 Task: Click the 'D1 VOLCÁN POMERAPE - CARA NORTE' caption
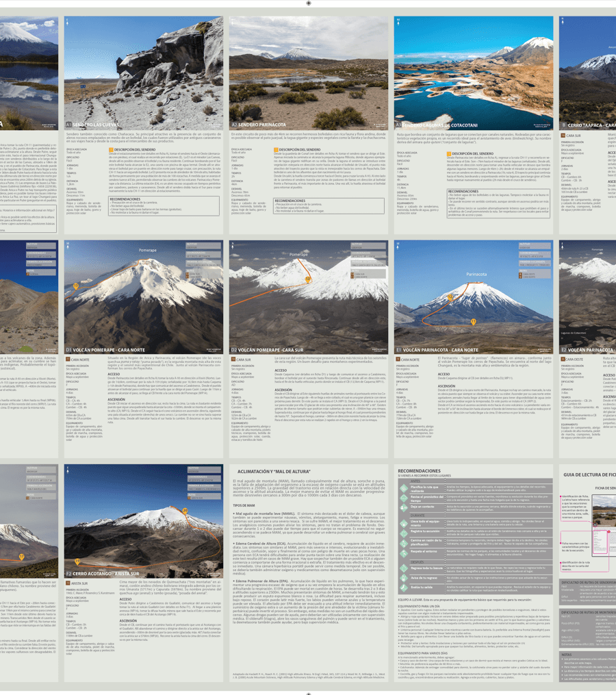click(105, 350)
